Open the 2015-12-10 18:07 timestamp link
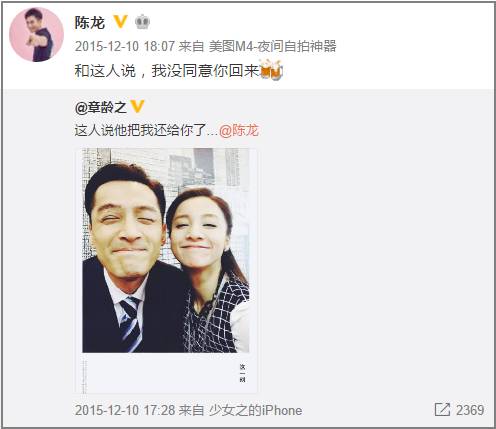The height and width of the screenshot is (429, 496). tap(125, 46)
